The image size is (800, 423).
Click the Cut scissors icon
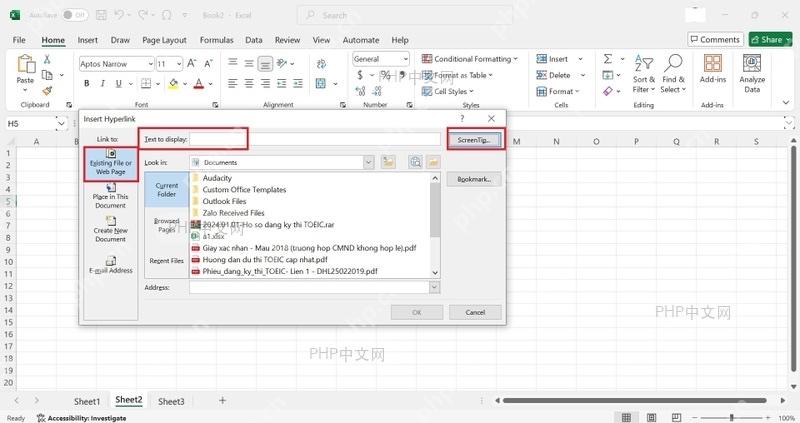click(47, 59)
